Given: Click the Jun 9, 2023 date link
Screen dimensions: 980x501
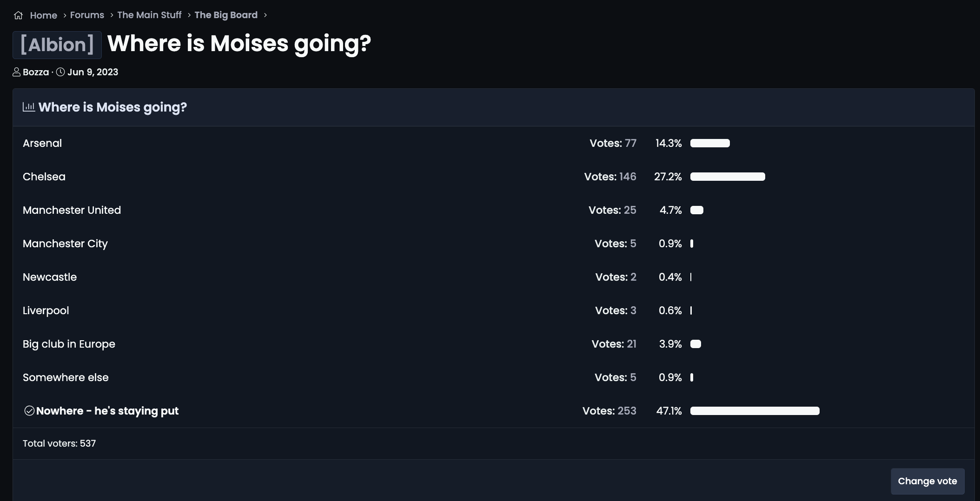Looking at the screenshot, I should click(x=93, y=72).
